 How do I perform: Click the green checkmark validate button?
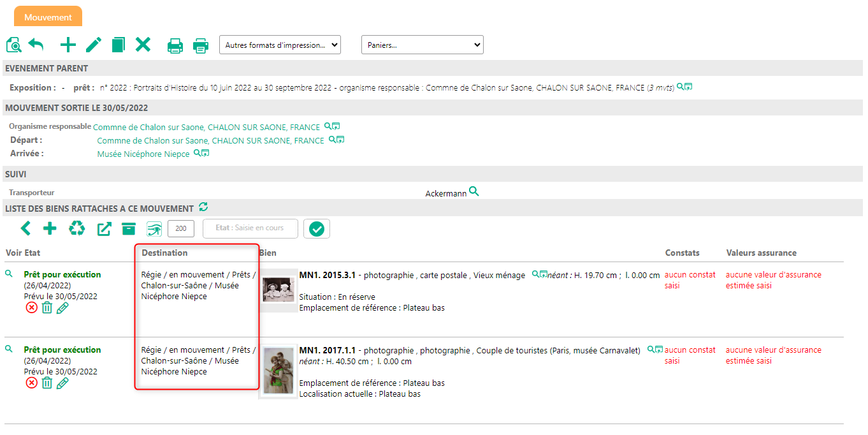point(317,229)
